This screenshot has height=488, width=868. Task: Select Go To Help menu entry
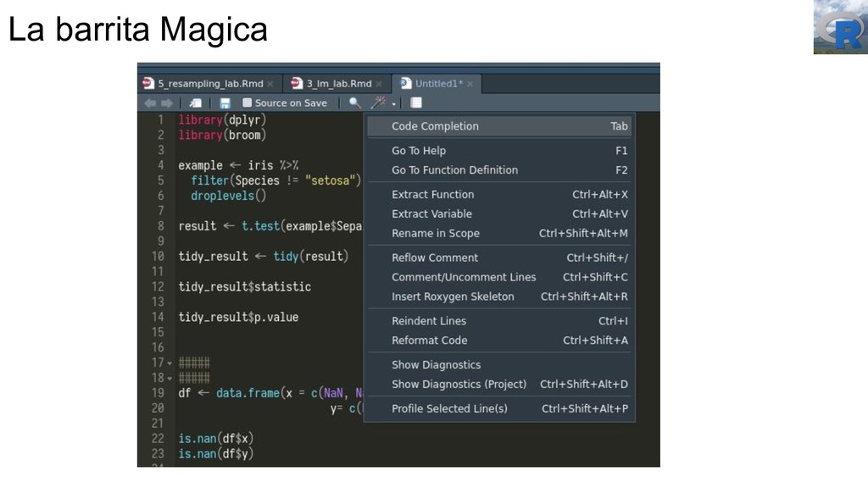499,151
